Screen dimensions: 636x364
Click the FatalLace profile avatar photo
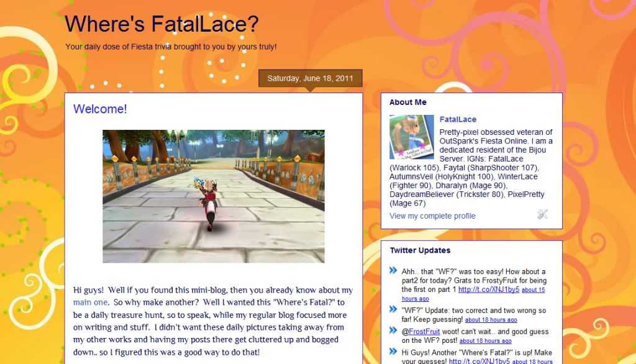(x=412, y=137)
